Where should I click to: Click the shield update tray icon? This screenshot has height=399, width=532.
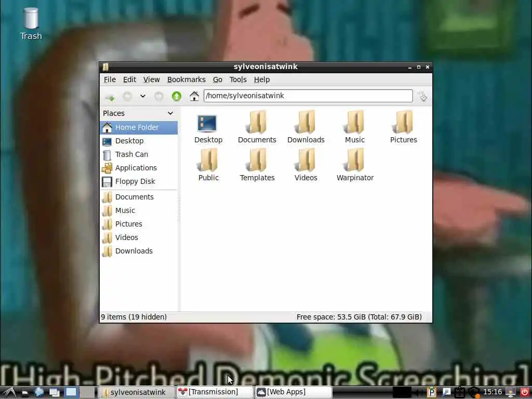click(474, 393)
